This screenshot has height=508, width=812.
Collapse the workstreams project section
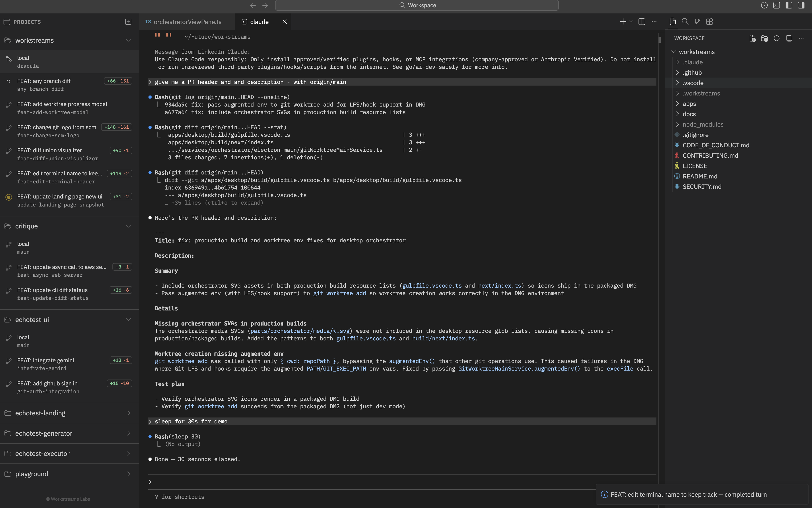pyautogui.click(x=128, y=40)
